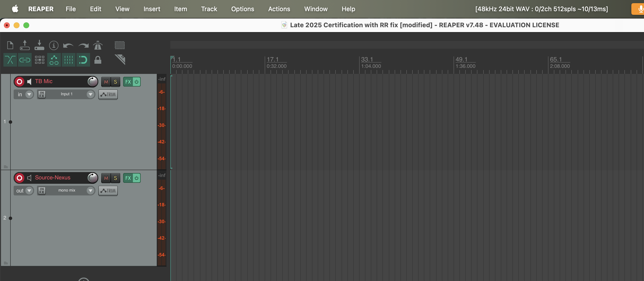Disarm recording on TB Mic track
Viewport: 644px width, 281px height.
click(19, 82)
